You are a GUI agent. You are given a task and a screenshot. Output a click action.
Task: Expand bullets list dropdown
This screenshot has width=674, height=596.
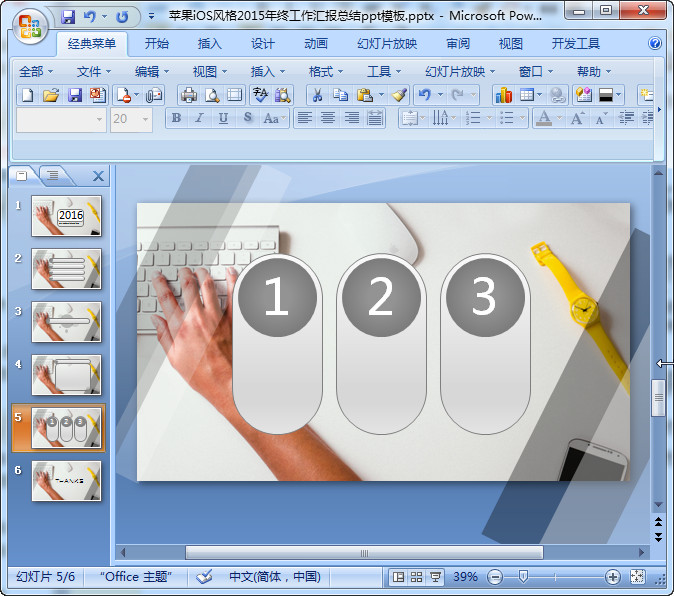coord(522,118)
